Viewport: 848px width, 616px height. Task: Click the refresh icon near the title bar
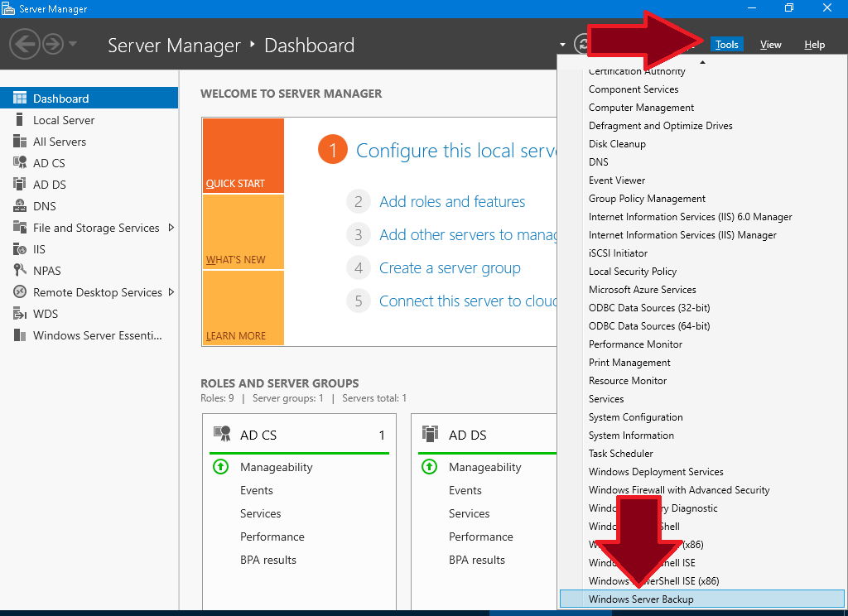582,45
